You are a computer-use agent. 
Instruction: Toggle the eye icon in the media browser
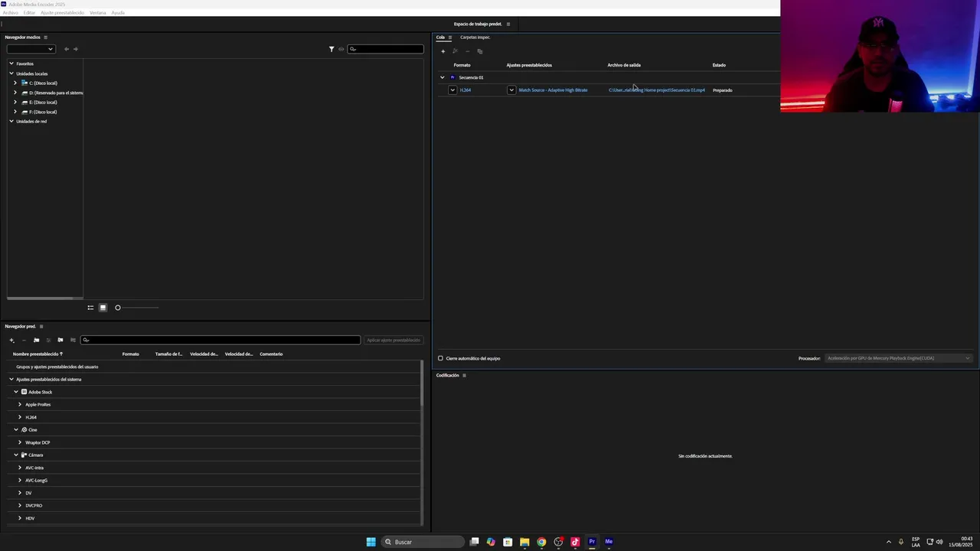pos(341,49)
